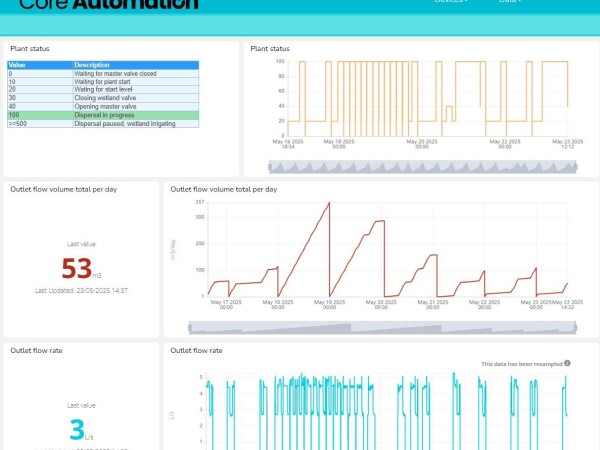Click the Plant status step chart plot
This screenshot has height=450, width=600.
pos(427,98)
